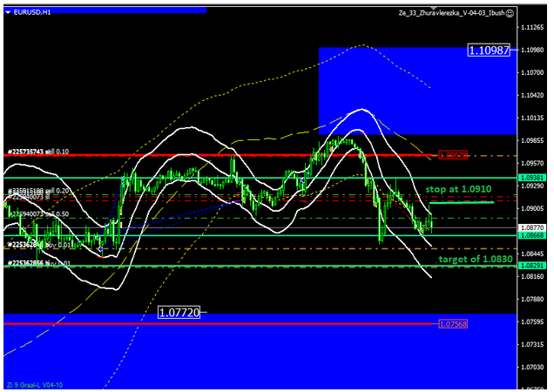Viewport: 554px width, 392px height.
Task: Click the Zi 9 Graal-L V04-10 indicator label
Action: tap(35, 385)
